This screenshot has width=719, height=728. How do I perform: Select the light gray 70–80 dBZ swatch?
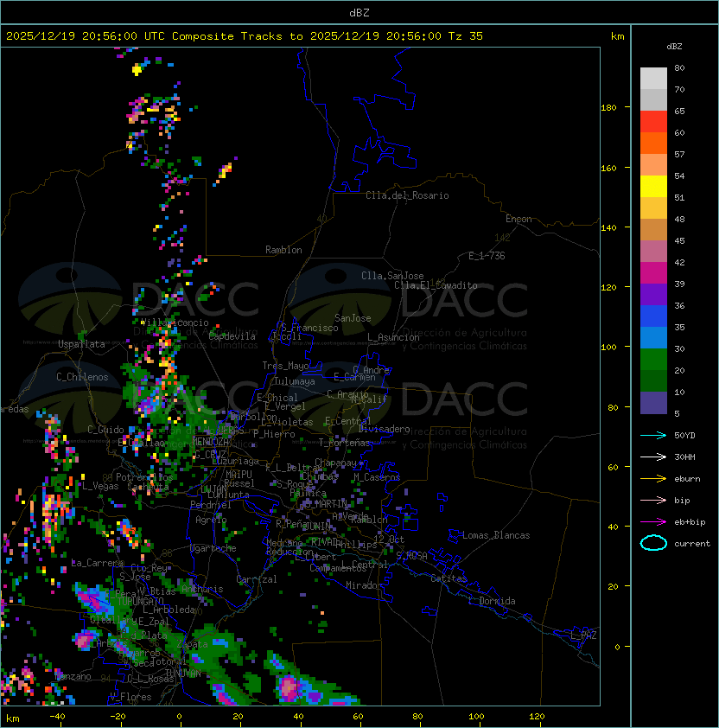point(653,78)
